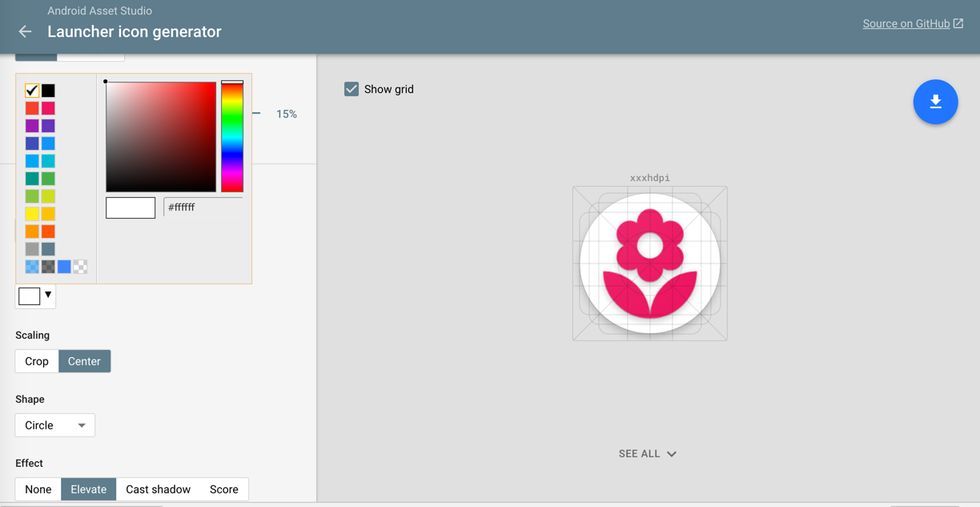Viewport: 980px width, 507px height.
Task: Choose the yellow palette swatch
Action: [x=32, y=214]
